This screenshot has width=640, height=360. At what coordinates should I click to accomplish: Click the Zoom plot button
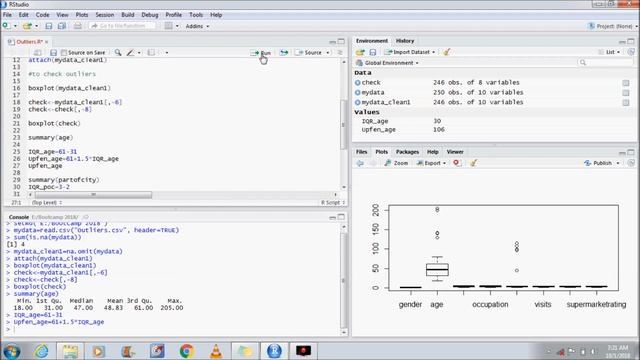[x=396, y=163]
